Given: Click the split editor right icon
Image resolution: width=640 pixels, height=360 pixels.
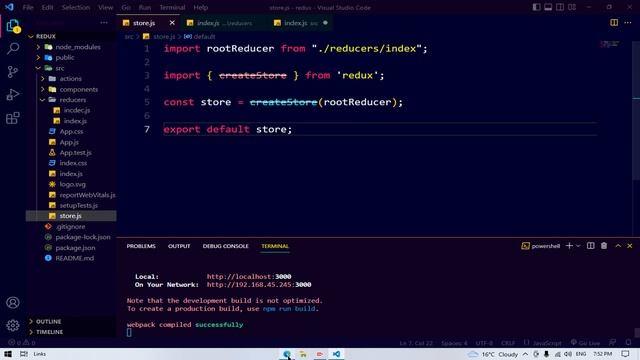Looking at the screenshot, I should coord(614,23).
